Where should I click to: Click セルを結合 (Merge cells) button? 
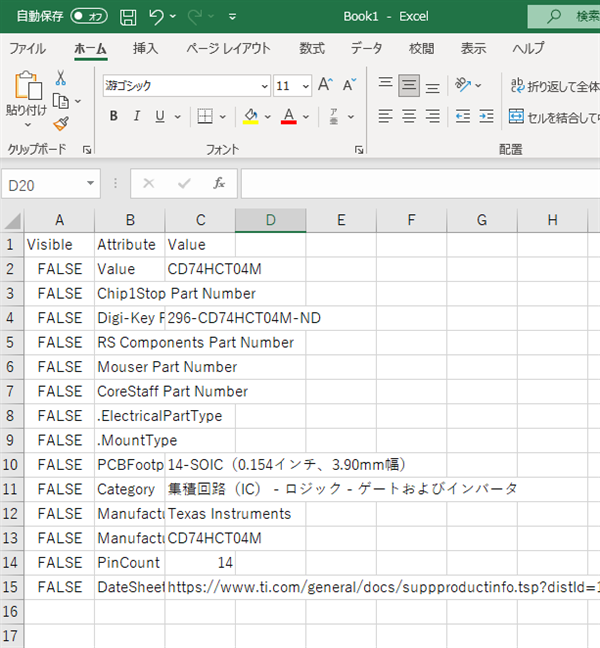click(554, 117)
